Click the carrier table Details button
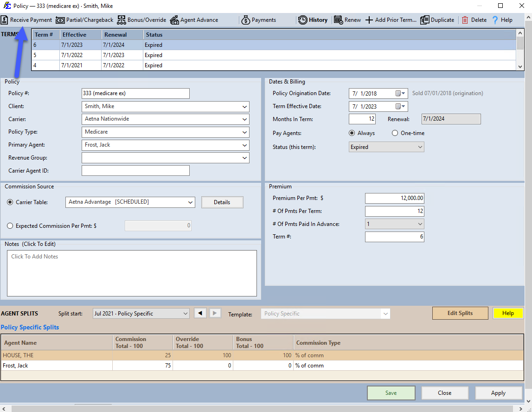532x412 pixels. pyautogui.click(x=222, y=202)
